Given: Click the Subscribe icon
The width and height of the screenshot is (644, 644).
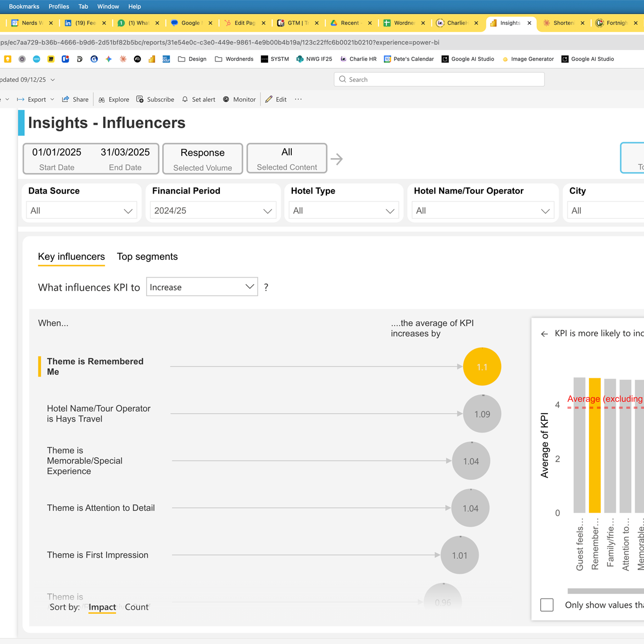Looking at the screenshot, I should (140, 99).
